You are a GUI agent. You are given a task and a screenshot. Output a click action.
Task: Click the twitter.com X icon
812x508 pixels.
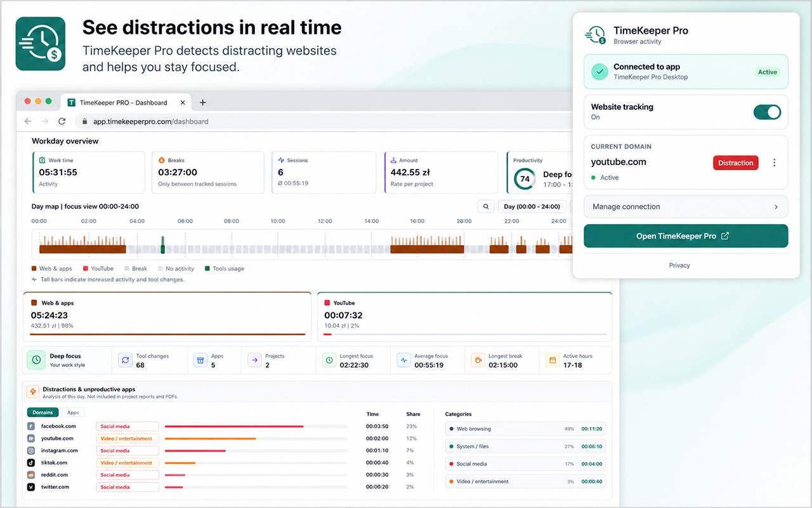pyautogui.click(x=30, y=487)
